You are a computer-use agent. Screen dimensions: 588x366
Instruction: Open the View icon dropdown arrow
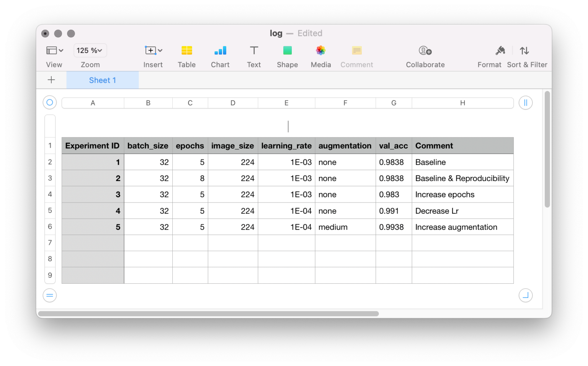(x=60, y=50)
